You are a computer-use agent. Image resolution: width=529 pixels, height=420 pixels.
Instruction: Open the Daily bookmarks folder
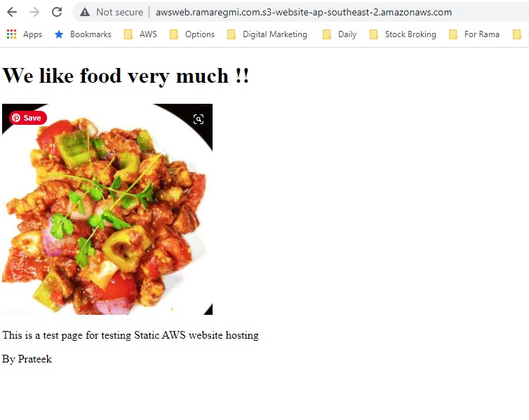coord(340,34)
